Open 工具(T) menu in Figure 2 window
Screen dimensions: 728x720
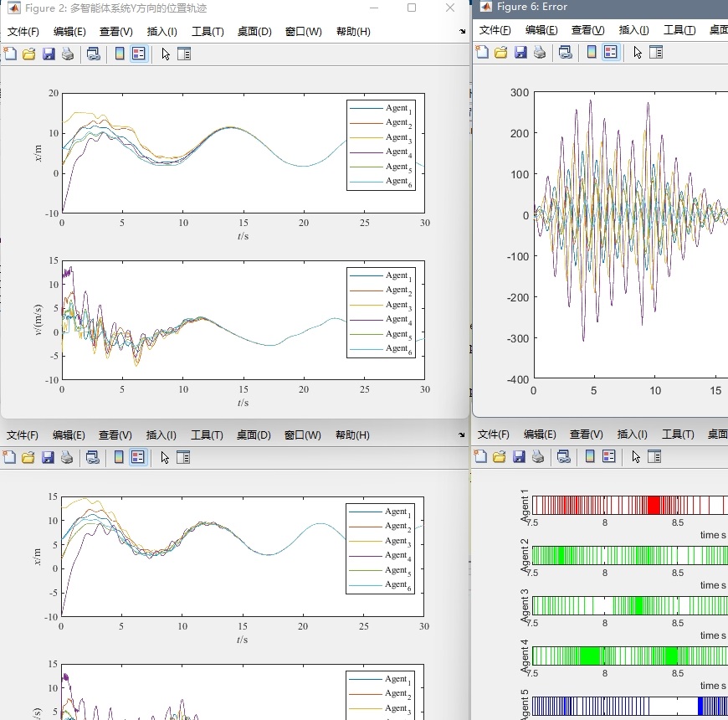[x=208, y=32]
